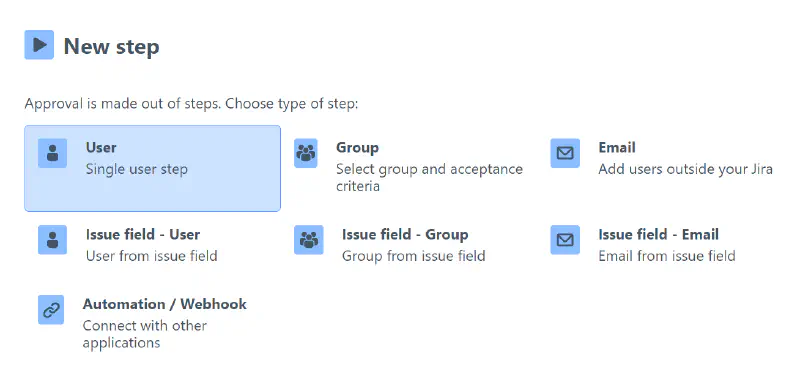
Task: Choose the Email step type title
Action: [617, 148]
